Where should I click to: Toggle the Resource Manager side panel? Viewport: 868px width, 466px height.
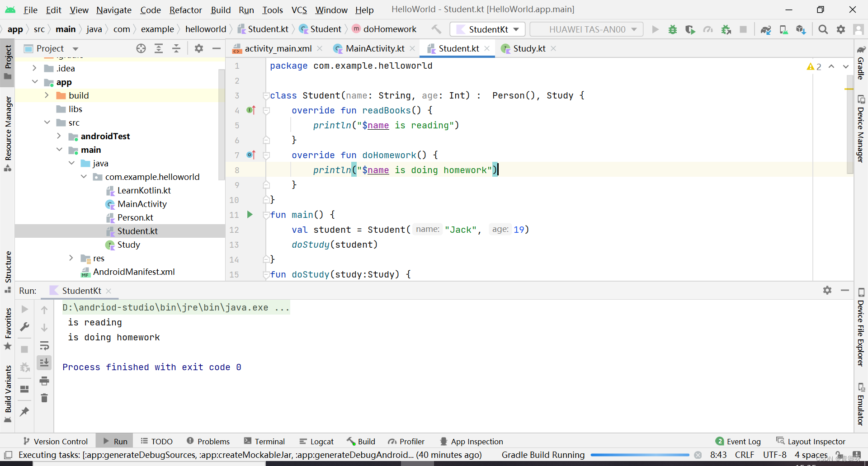coord(8,133)
